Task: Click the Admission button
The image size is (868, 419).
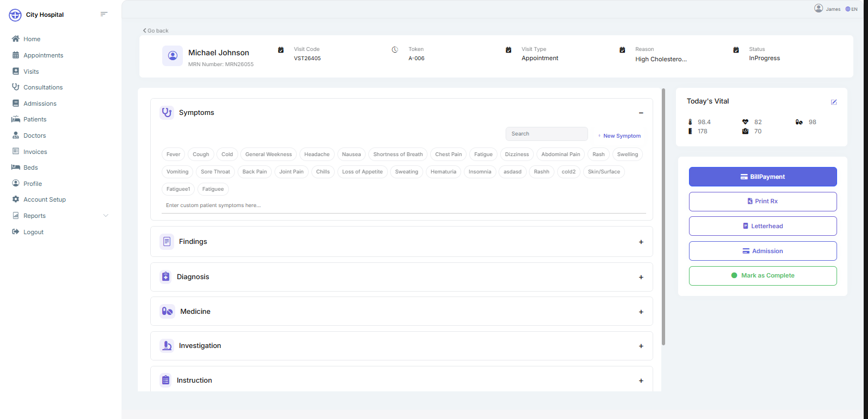Action: click(763, 251)
